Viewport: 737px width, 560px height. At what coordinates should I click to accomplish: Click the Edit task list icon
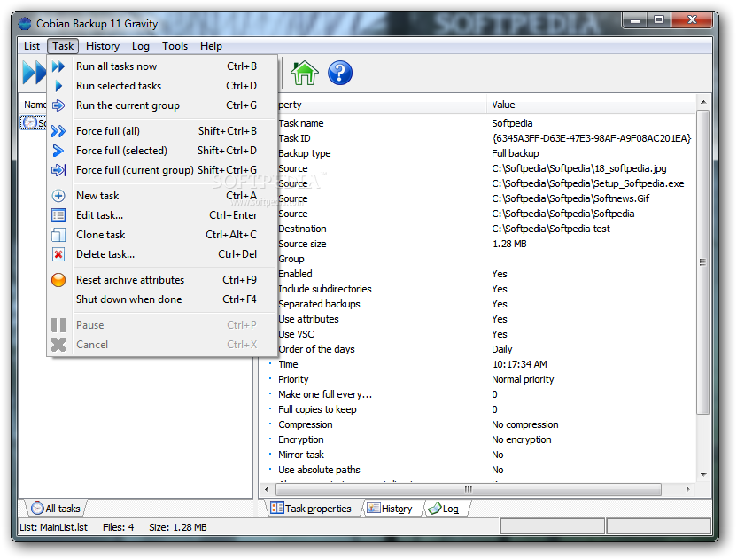[58, 215]
